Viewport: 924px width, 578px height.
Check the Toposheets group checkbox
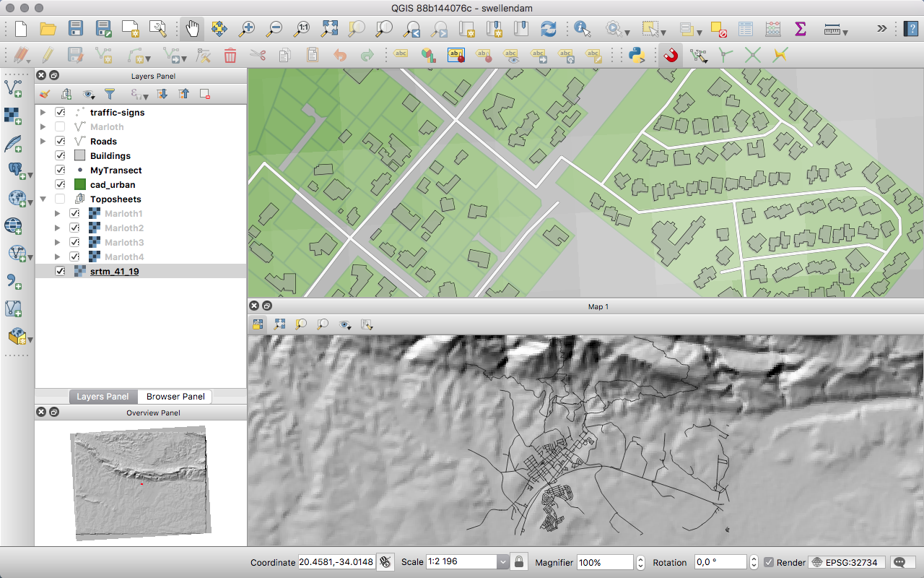tap(60, 199)
